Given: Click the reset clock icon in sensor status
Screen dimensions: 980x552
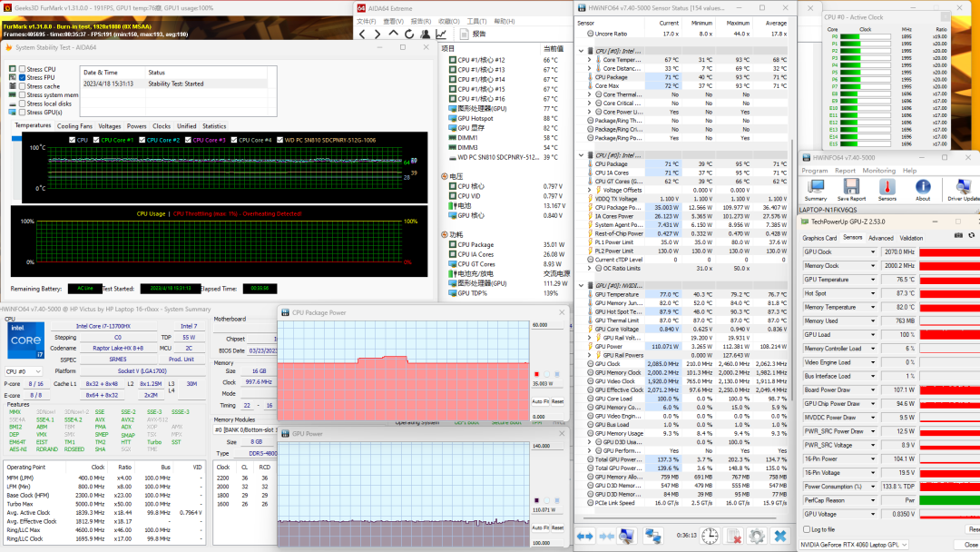Looking at the screenshot, I should [710, 537].
